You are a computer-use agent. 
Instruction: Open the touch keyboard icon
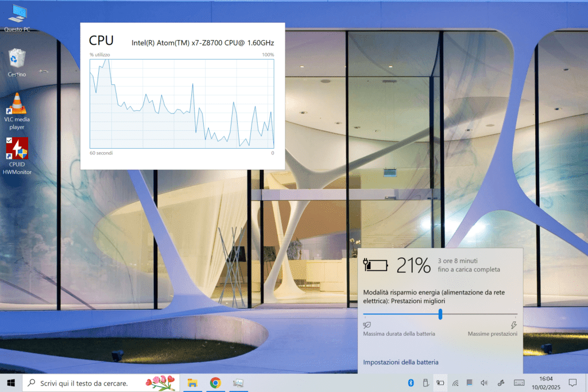point(519,383)
